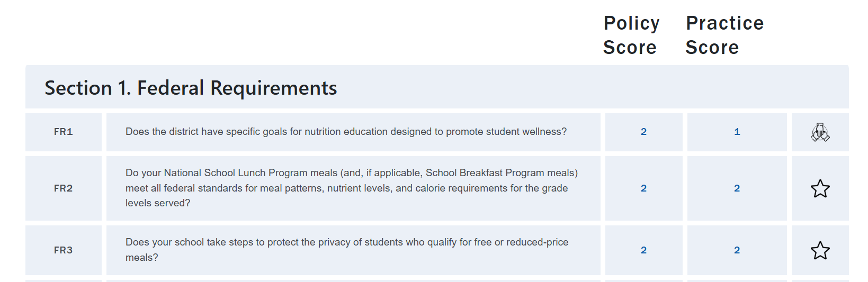Screen dimensions: 868x282
Task: Select the nutrition education goals question text
Action: point(346,132)
